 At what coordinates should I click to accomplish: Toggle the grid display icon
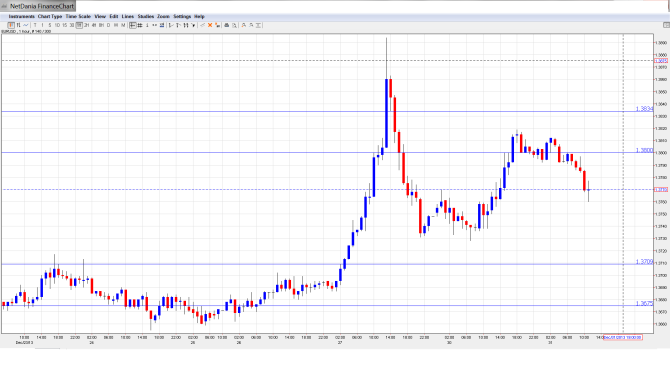click(140, 25)
